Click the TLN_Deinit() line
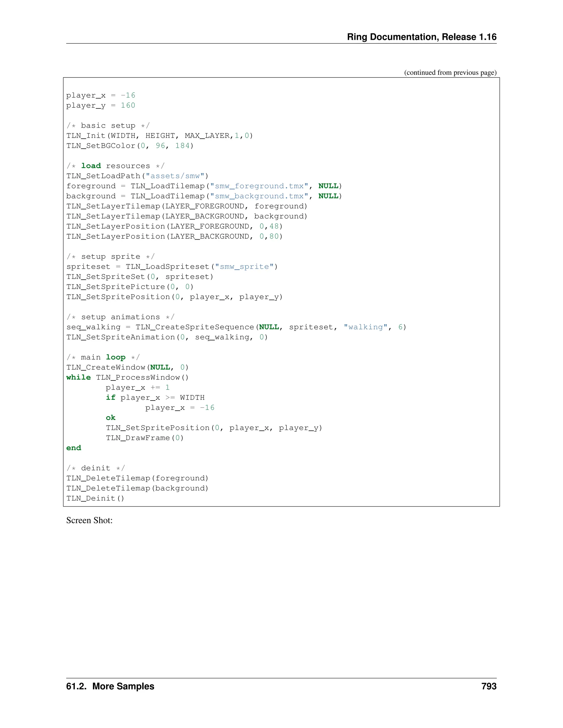The image size is (563, 728). (95, 498)
